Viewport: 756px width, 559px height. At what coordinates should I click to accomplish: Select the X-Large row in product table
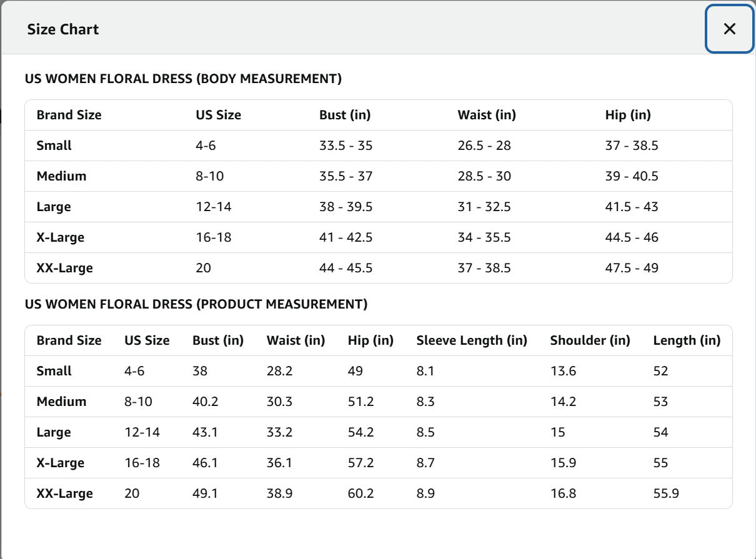(378, 463)
